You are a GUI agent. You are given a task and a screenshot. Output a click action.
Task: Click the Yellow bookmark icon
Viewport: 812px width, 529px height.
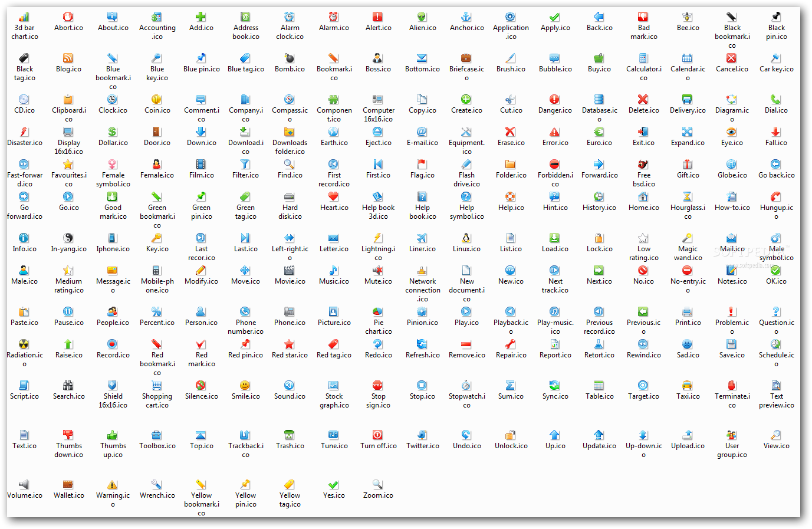pos(201,484)
